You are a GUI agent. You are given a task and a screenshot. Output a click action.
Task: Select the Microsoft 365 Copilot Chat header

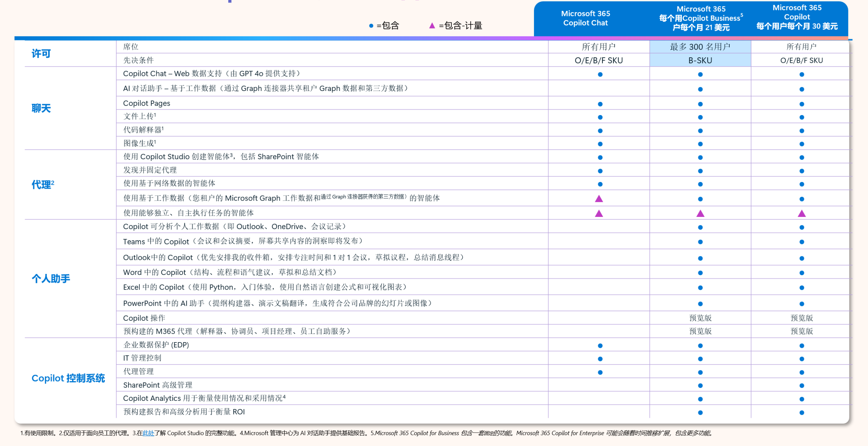[585, 18]
